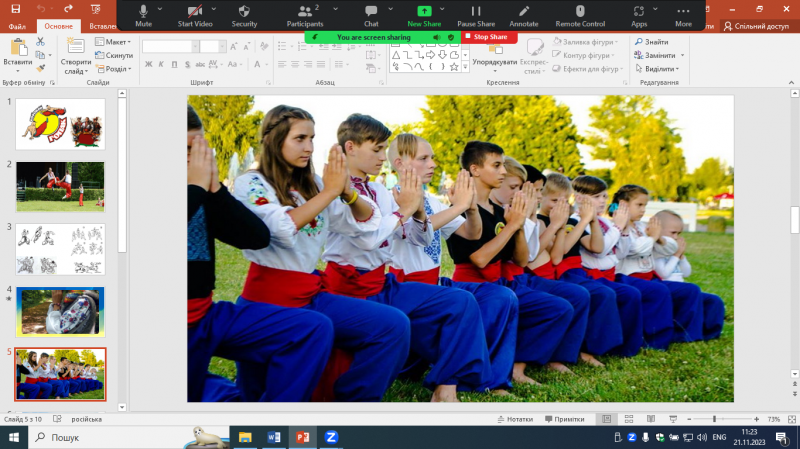Select slide 1 thumbnail
The image size is (800, 449).
coord(60,124)
